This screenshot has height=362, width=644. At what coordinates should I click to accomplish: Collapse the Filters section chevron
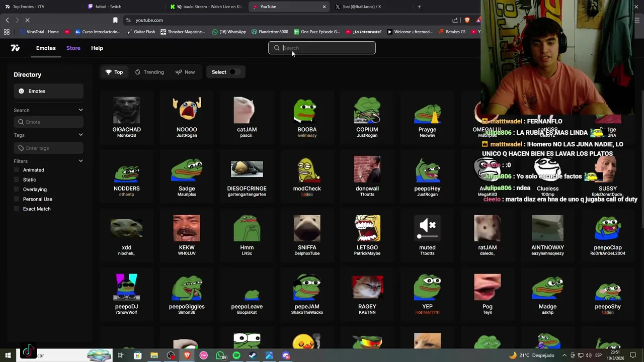pos(80,161)
